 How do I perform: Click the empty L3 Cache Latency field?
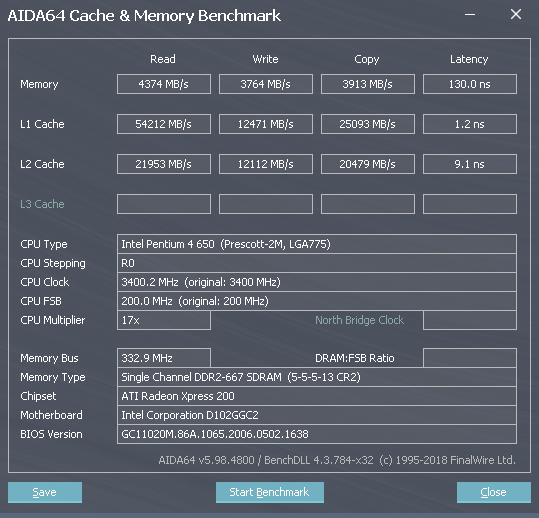pyautogui.click(x=470, y=204)
